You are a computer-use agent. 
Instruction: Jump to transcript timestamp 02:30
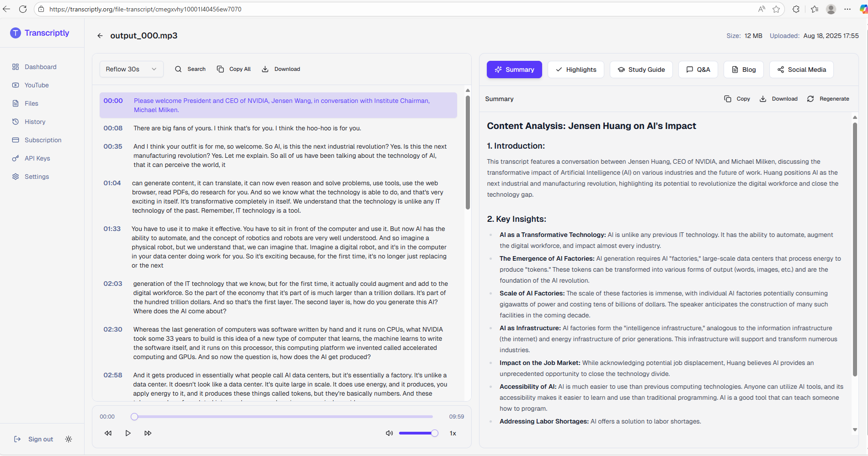tap(113, 329)
